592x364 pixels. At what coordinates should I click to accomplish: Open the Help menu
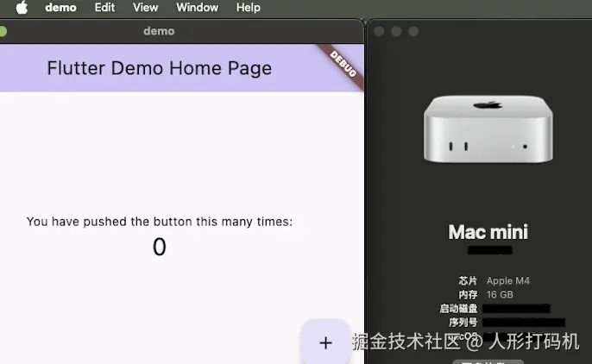(248, 8)
